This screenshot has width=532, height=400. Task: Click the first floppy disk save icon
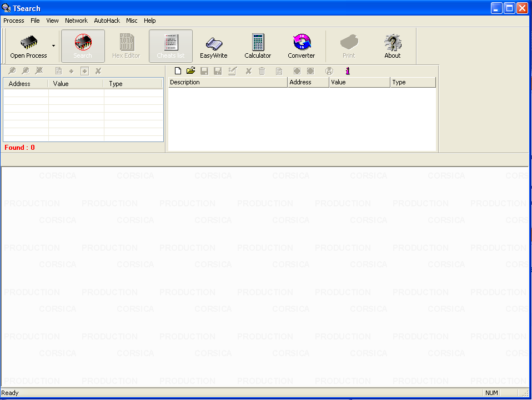point(204,71)
